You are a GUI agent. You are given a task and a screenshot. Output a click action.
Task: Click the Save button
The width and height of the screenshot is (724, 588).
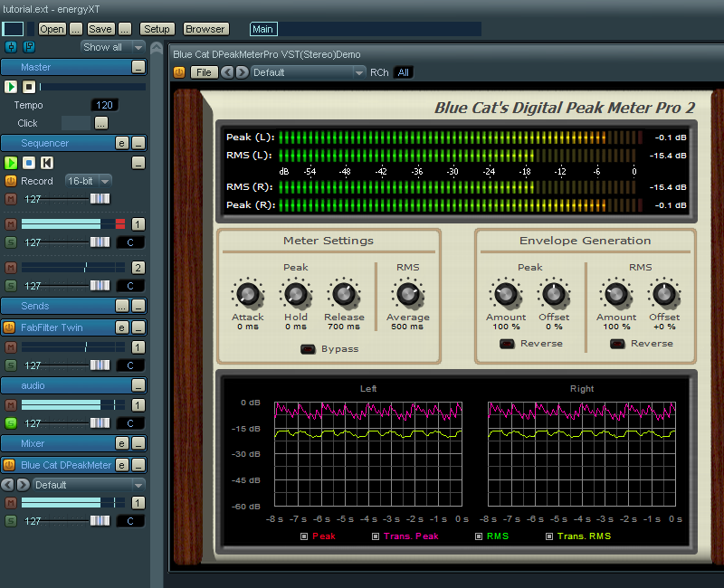click(100, 29)
